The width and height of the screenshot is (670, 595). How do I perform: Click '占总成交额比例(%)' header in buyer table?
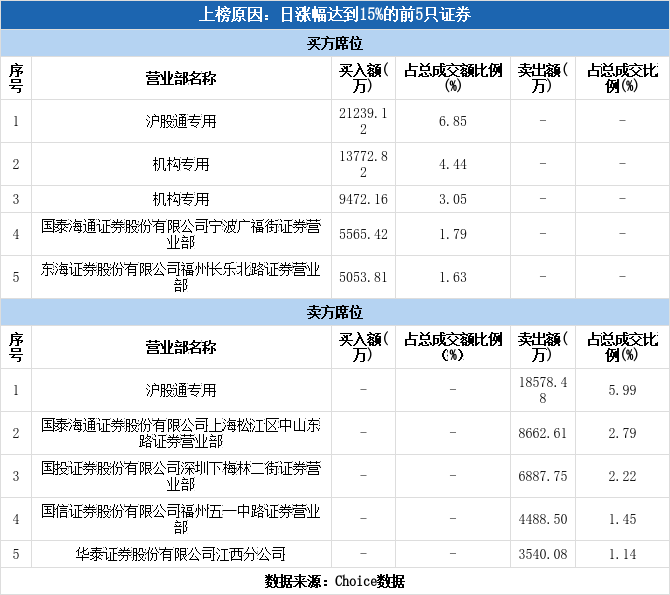[x=453, y=78]
